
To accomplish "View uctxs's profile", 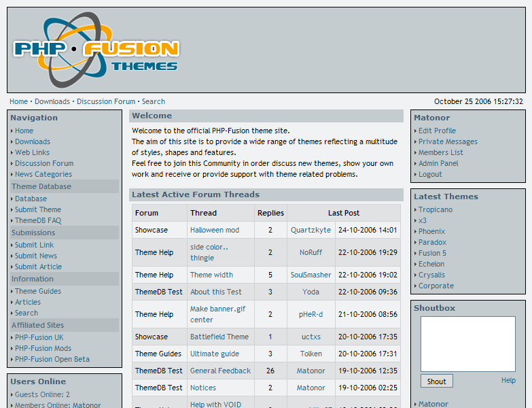I will pos(311,337).
